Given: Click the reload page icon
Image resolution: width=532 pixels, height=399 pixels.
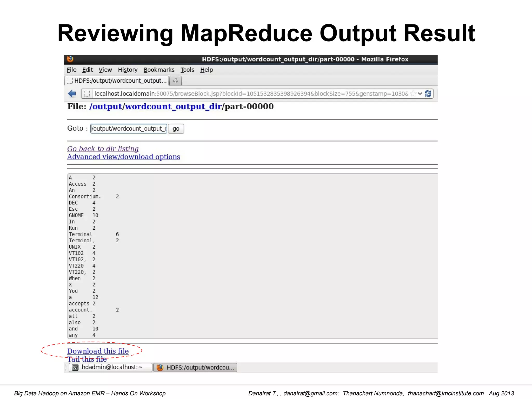Looking at the screenshot, I should pyautogui.click(x=428, y=94).
